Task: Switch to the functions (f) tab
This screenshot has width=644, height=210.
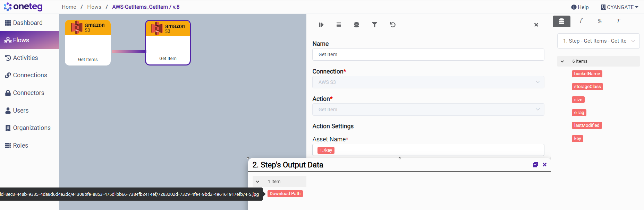Action: tap(581, 21)
